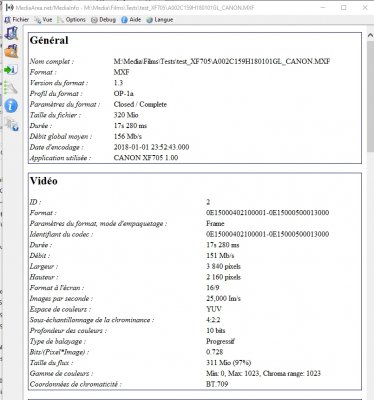Click the 'Taille du fichier' label

55,115
